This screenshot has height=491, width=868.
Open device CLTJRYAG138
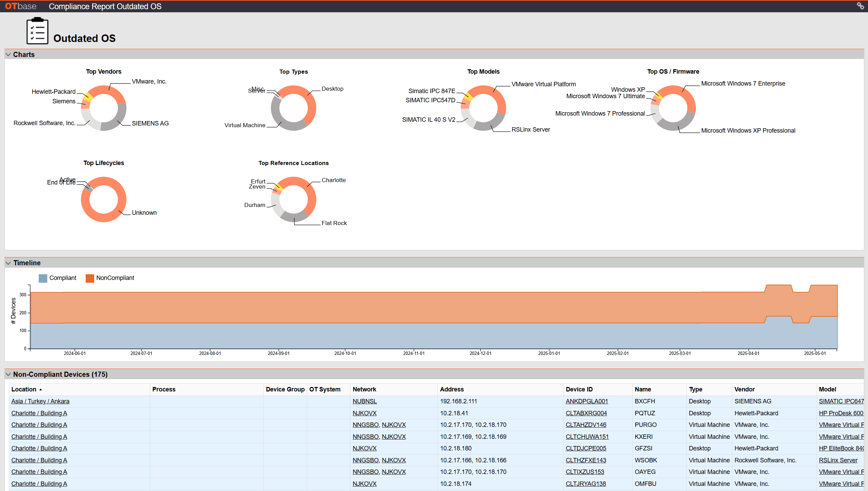tap(586, 484)
